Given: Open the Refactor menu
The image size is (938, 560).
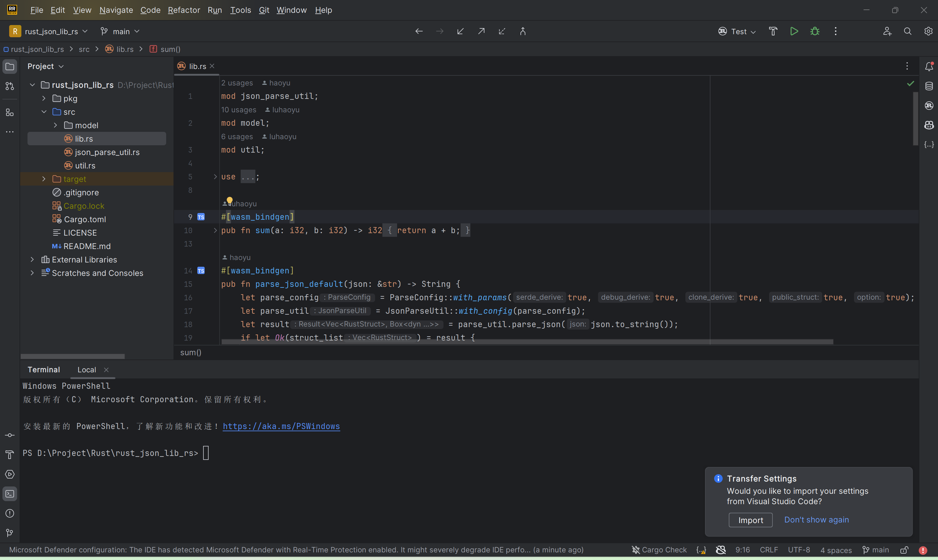Looking at the screenshot, I should click(184, 10).
